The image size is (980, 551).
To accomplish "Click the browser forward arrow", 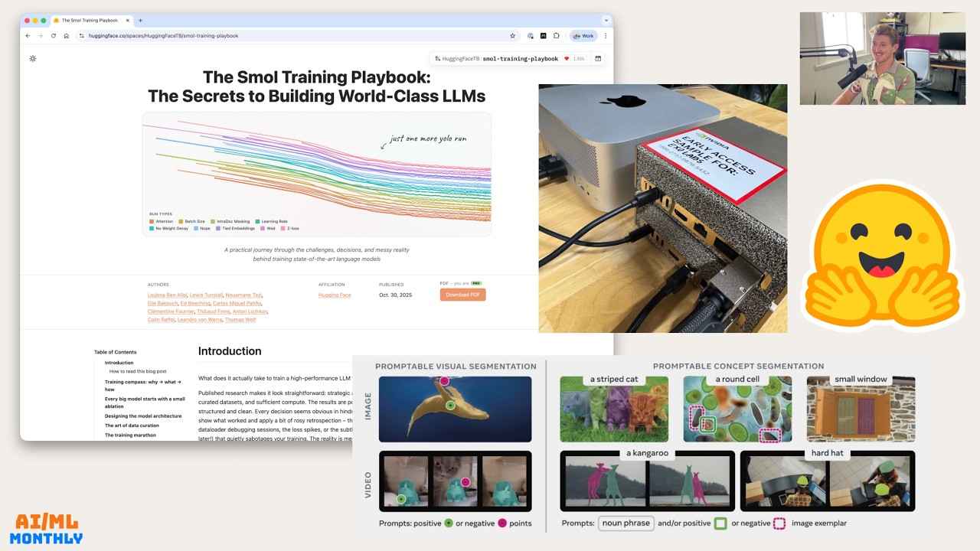I will [x=41, y=35].
